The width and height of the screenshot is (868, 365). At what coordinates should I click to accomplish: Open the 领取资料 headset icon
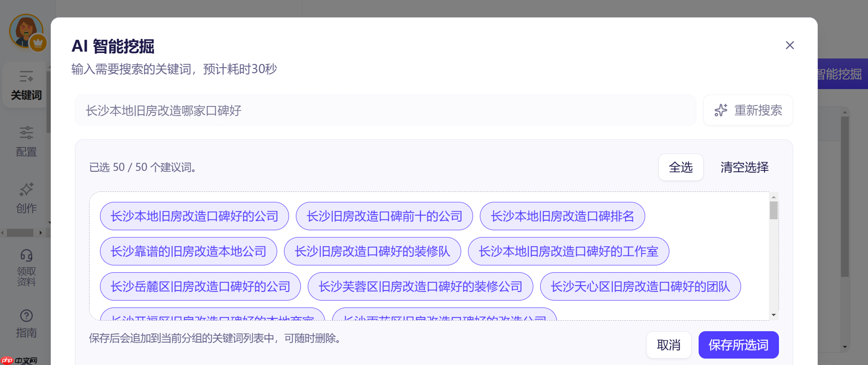(26, 255)
